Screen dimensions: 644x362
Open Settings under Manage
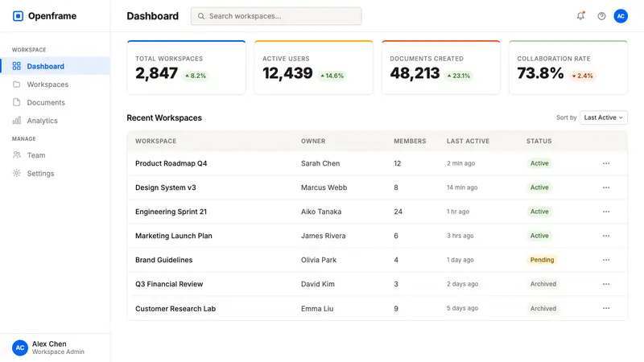tap(55, 173)
